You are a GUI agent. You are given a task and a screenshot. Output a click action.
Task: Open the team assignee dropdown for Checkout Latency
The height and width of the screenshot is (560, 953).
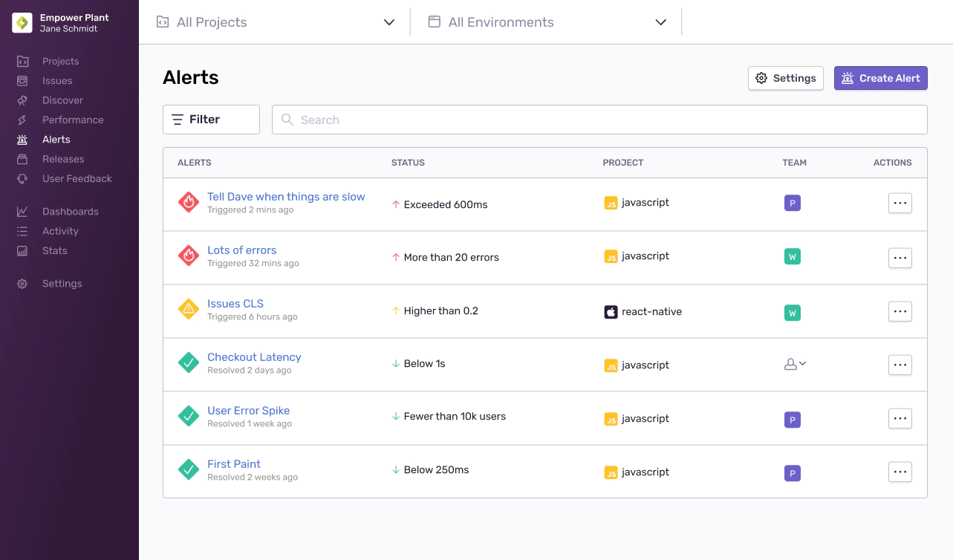click(795, 364)
